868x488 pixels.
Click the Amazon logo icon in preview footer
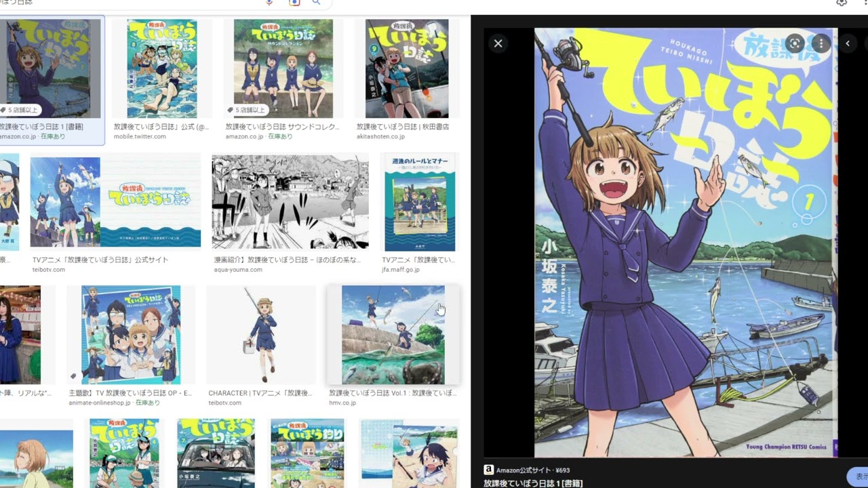(488, 470)
